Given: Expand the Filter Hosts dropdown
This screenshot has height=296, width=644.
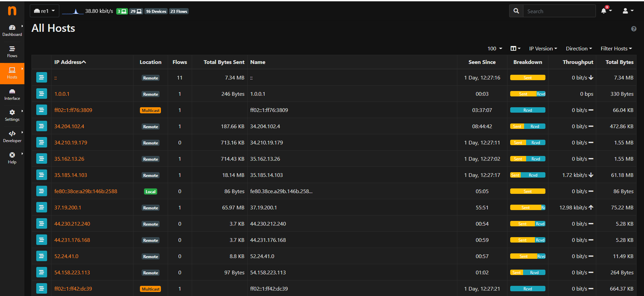Looking at the screenshot, I should 616,49.
